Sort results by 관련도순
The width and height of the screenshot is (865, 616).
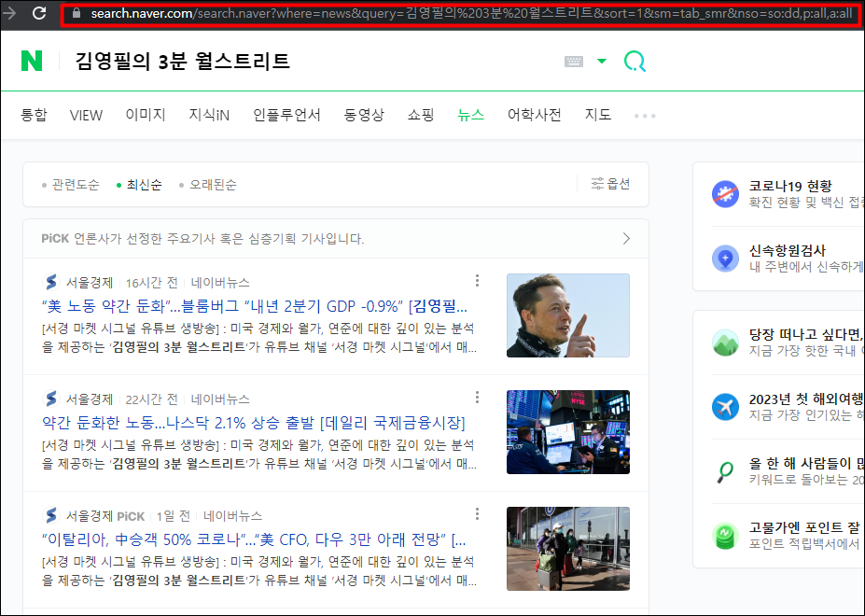(71, 185)
